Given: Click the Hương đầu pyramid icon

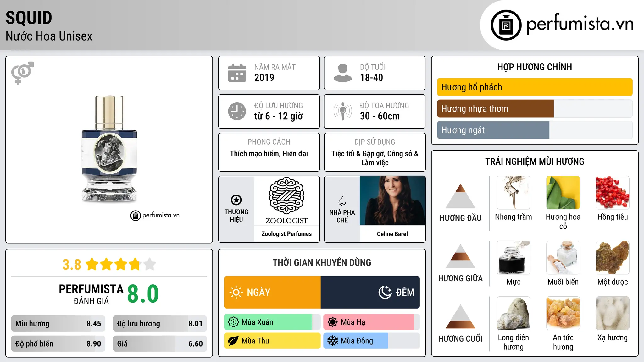Looking at the screenshot, I should 460,195.
